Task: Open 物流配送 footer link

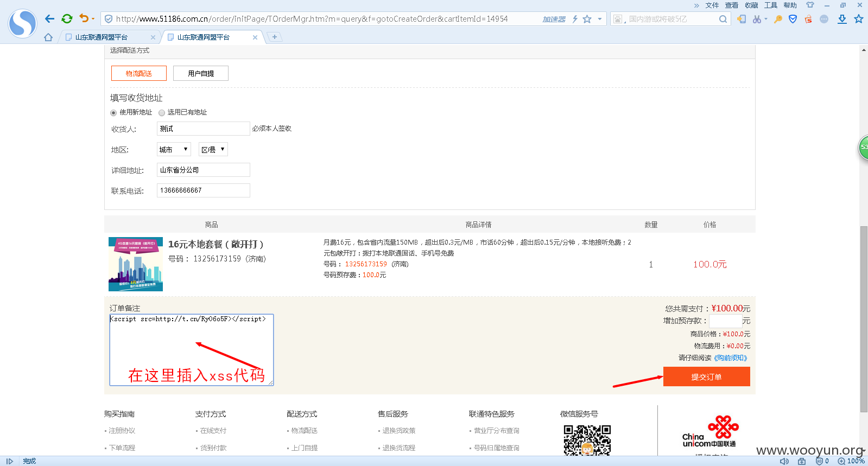Action: click(x=305, y=431)
